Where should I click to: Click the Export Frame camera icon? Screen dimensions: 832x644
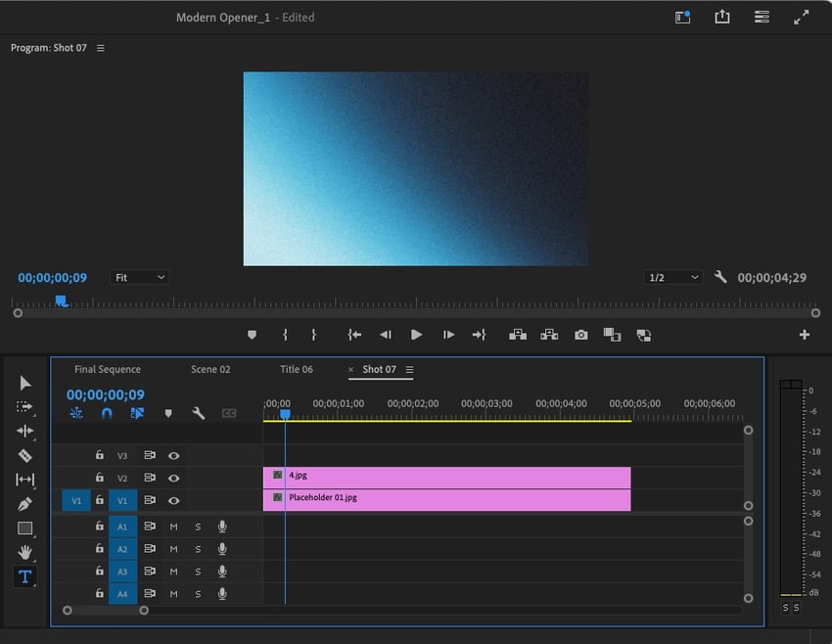click(581, 335)
